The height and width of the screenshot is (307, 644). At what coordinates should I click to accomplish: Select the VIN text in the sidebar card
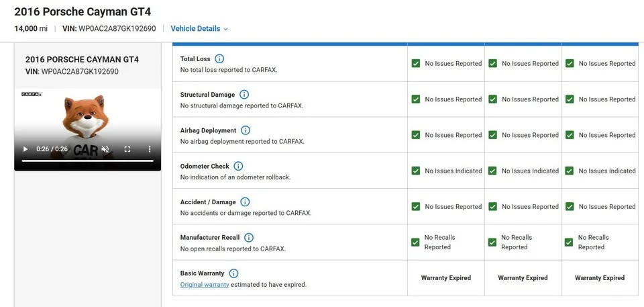(72, 72)
